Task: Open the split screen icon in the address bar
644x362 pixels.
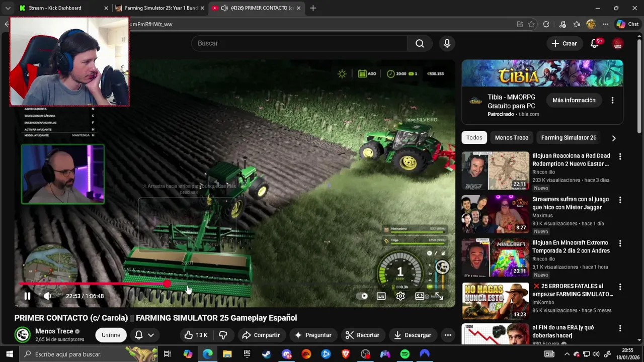Action: tap(520, 24)
